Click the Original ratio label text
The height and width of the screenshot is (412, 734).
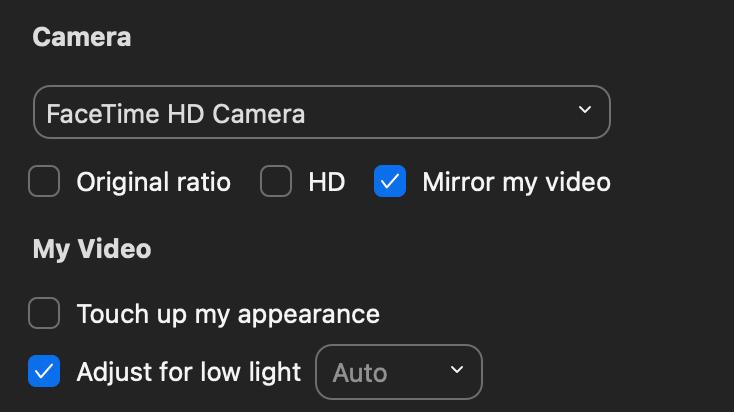(153, 182)
